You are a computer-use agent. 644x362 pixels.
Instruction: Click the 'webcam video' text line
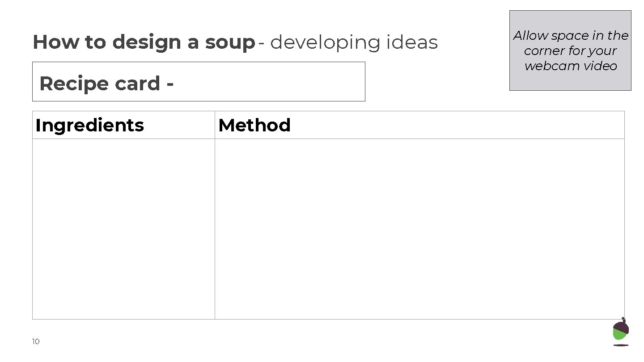[571, 66]
